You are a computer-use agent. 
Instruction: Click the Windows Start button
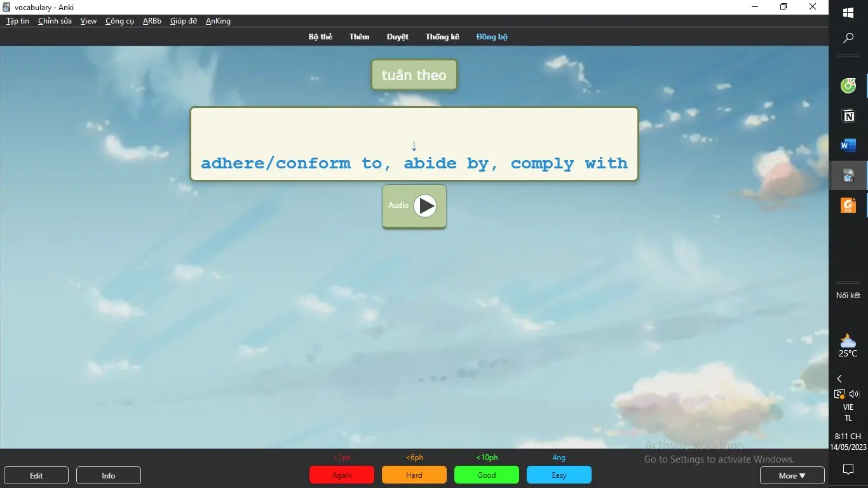848,13
